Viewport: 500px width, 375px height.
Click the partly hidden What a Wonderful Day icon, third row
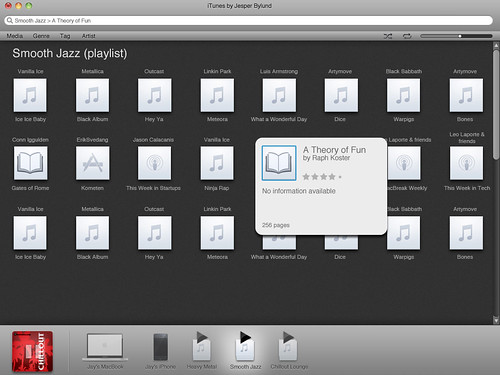[x=279, y=242]
